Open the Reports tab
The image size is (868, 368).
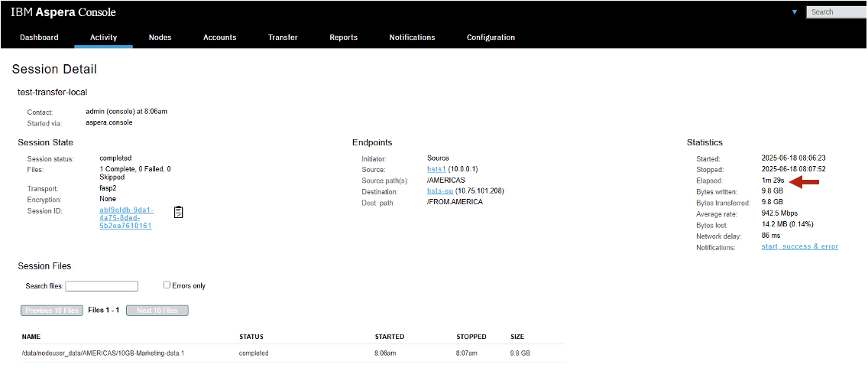tap(343, 37)
